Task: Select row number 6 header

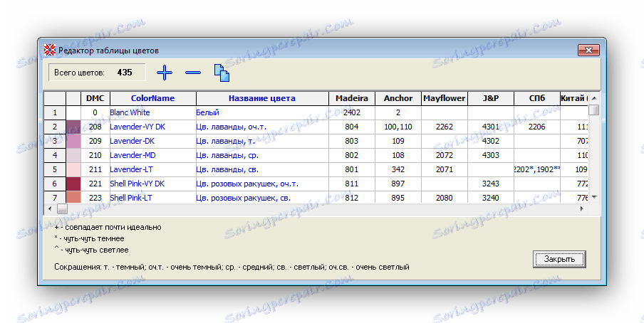Action: [55, 184]
